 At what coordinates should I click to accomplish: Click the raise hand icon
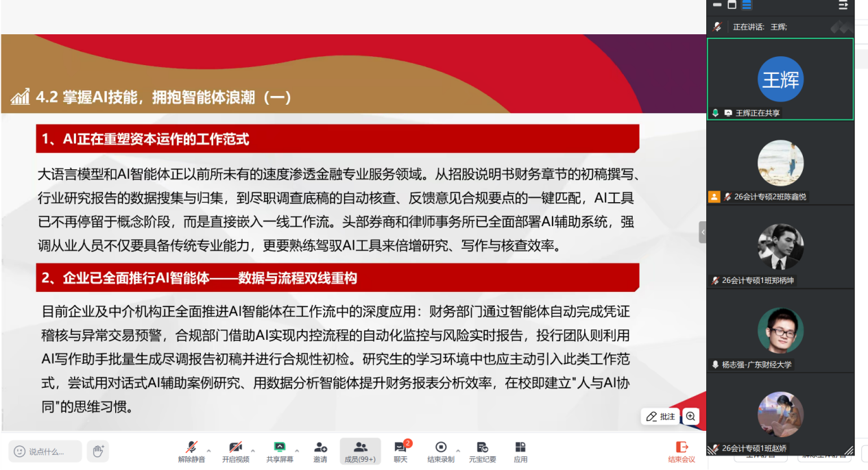pyautogui.click(x=98, y=451)
